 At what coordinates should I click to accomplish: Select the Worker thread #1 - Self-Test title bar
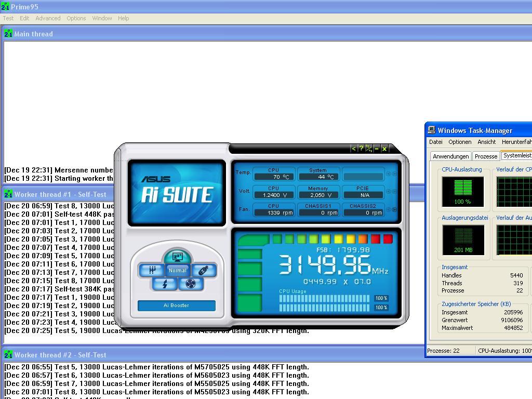[x=60, y=194]
